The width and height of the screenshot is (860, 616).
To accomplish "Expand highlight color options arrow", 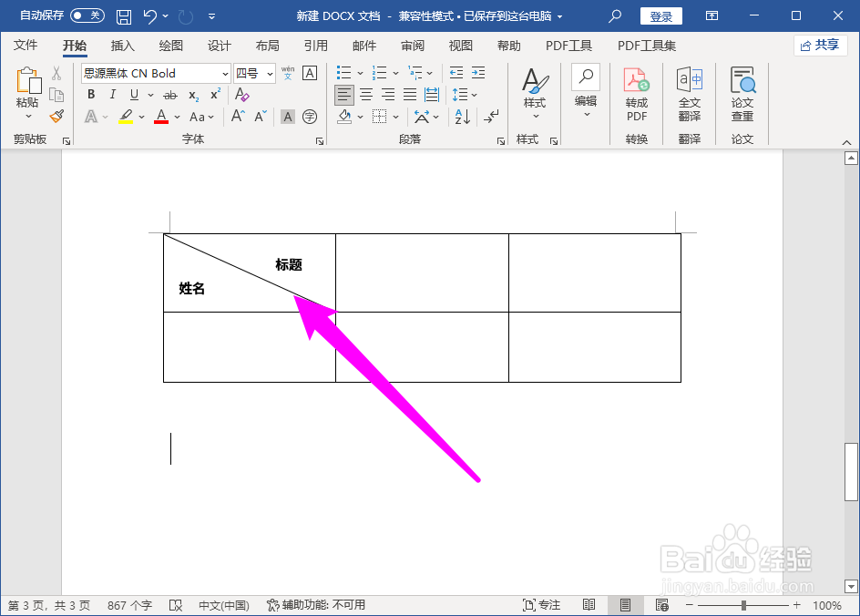I will coord(141,117).
